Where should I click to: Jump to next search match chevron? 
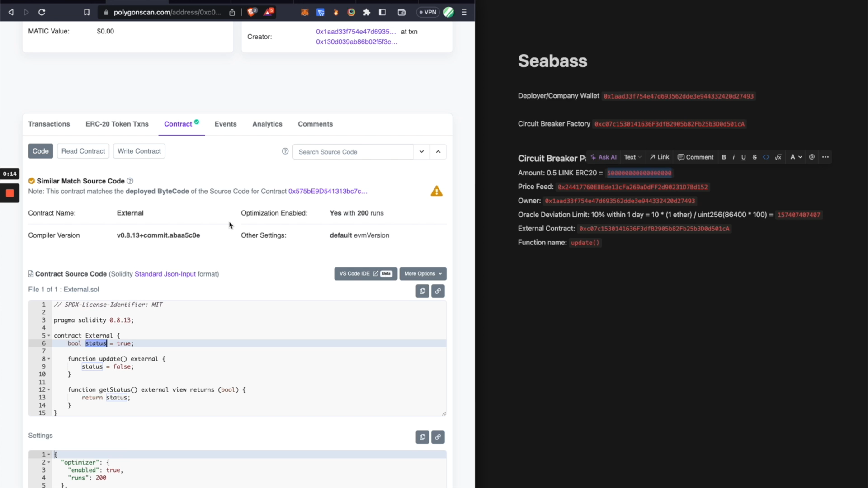[x=421, y=152]
